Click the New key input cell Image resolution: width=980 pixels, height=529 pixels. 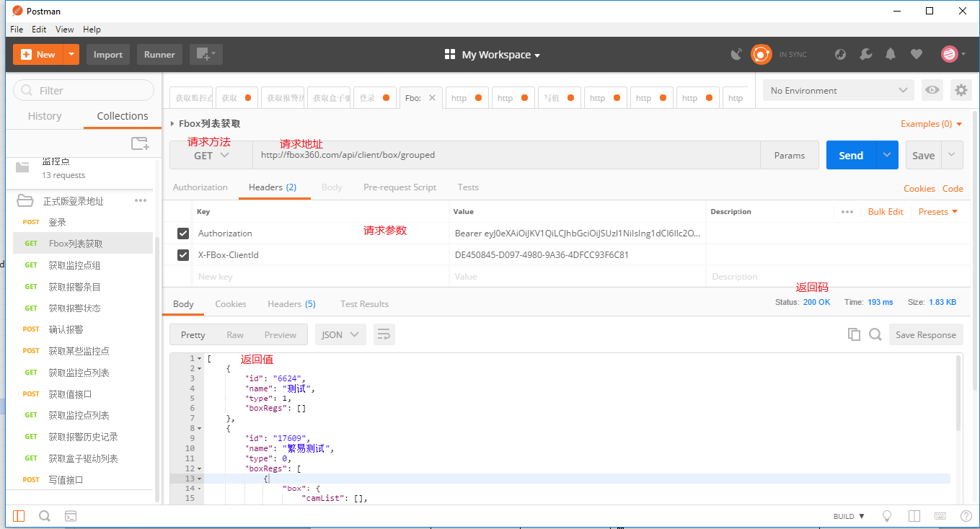pyautogui.click(x=320, y=277)
